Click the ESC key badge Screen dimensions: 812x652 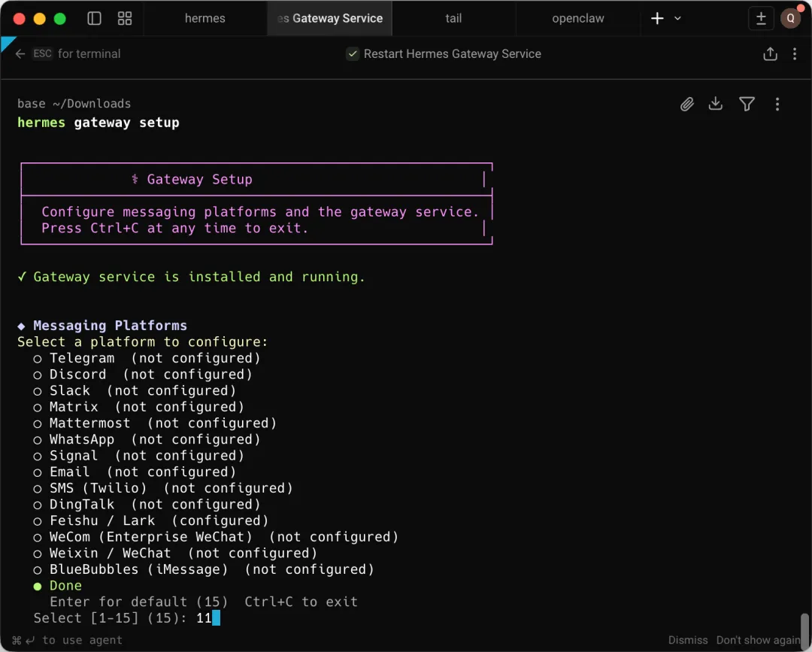click(42, 54)
